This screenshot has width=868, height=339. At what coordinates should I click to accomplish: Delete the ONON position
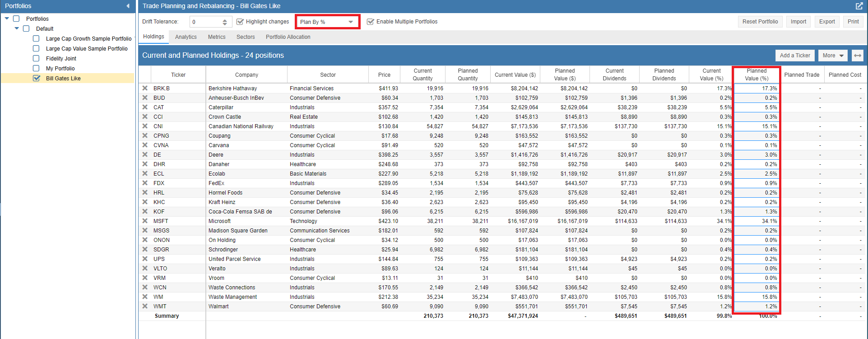pyautogui.click(x=145, y=240)
